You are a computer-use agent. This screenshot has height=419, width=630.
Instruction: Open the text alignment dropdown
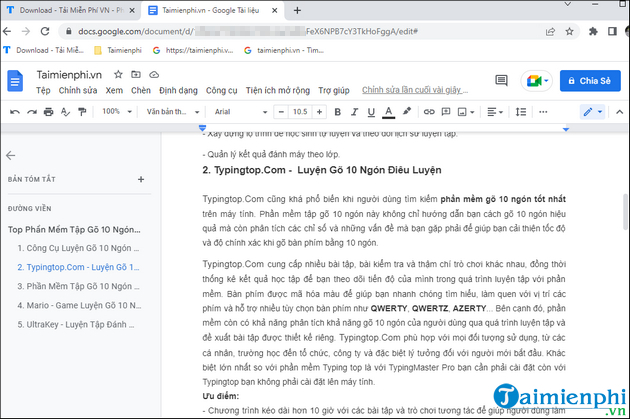coord(495,112)
